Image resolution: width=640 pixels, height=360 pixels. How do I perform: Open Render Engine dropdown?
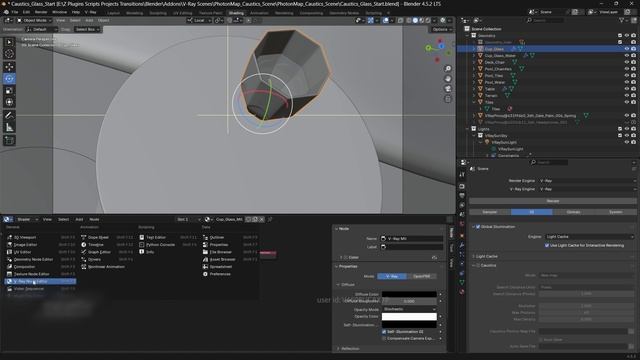587,180
